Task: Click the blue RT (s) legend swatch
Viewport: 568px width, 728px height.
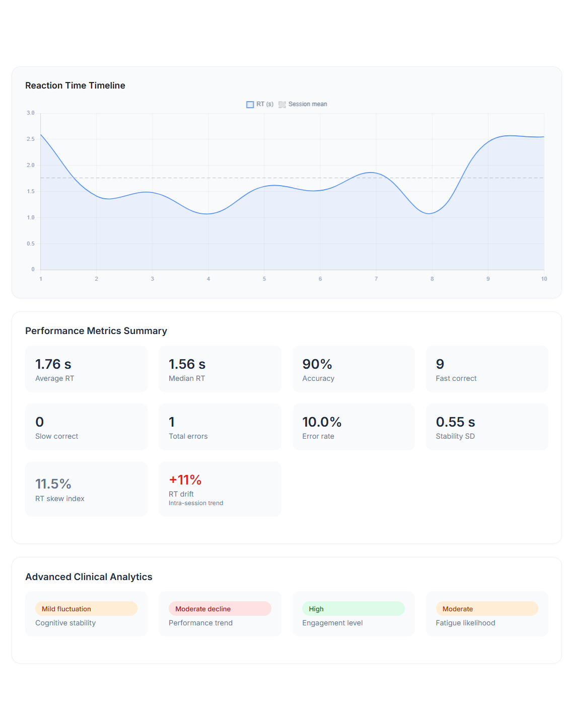Action: (250, 105)
